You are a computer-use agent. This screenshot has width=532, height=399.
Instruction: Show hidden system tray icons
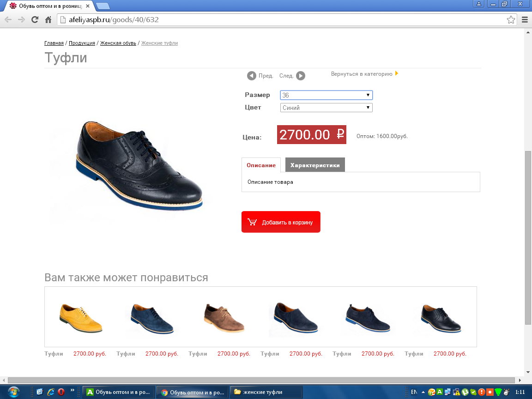423,392
